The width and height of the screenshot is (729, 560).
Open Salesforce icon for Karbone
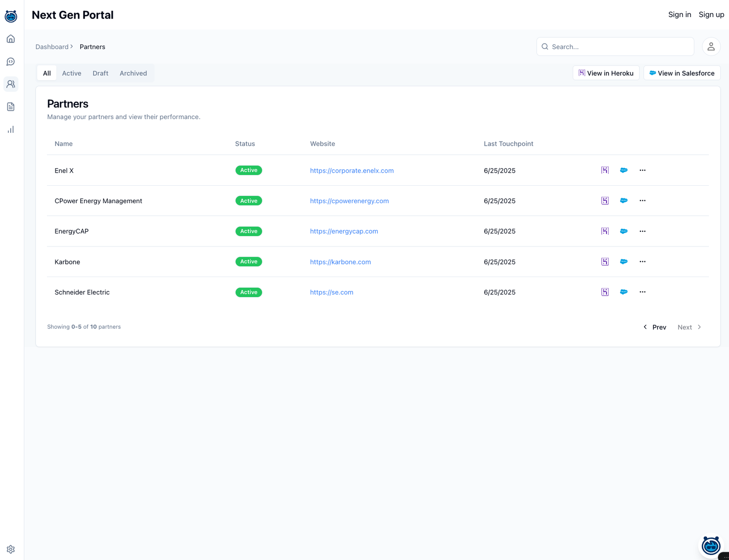click(x=624, y=262)
